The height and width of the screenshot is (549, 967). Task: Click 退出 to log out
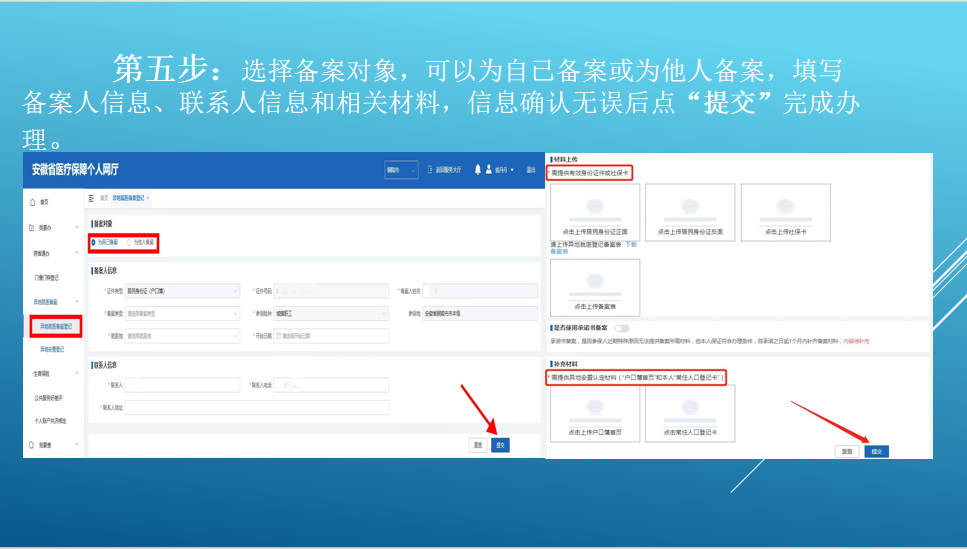click(x=530, y=170)
